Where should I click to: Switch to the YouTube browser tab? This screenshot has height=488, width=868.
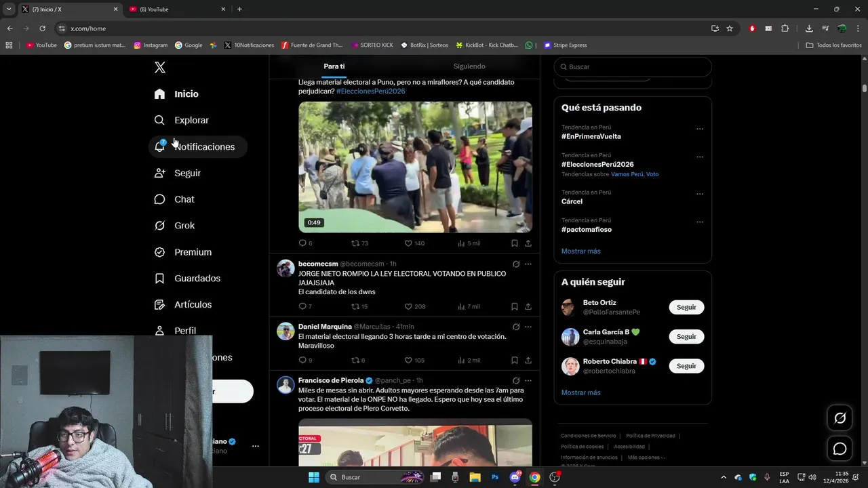[x=177, y=9]
